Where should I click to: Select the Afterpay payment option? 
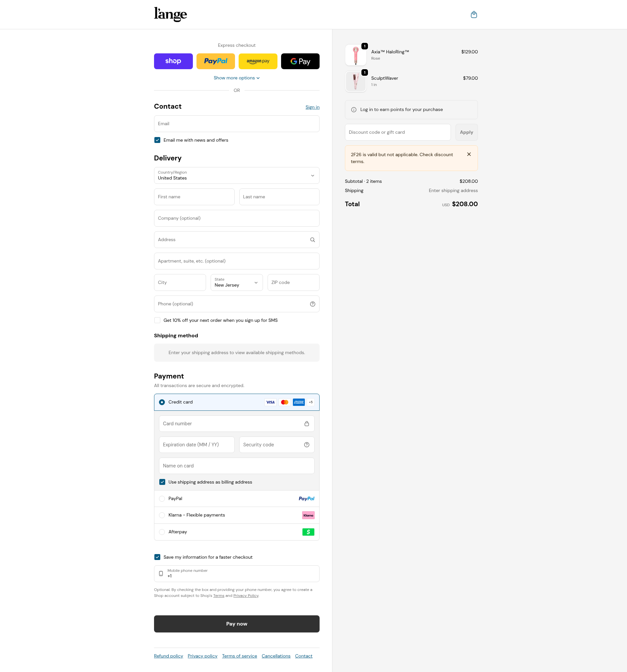pos(162,532)
